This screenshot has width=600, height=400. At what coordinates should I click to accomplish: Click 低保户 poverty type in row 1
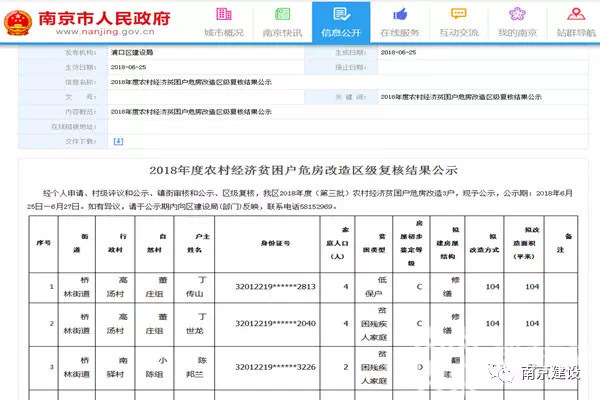(374, 287)
